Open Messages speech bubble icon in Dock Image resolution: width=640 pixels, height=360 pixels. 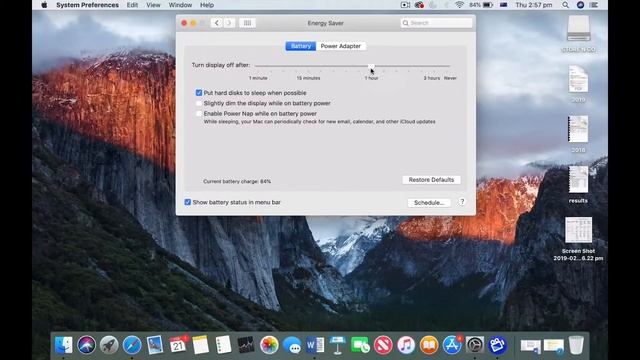292,345
